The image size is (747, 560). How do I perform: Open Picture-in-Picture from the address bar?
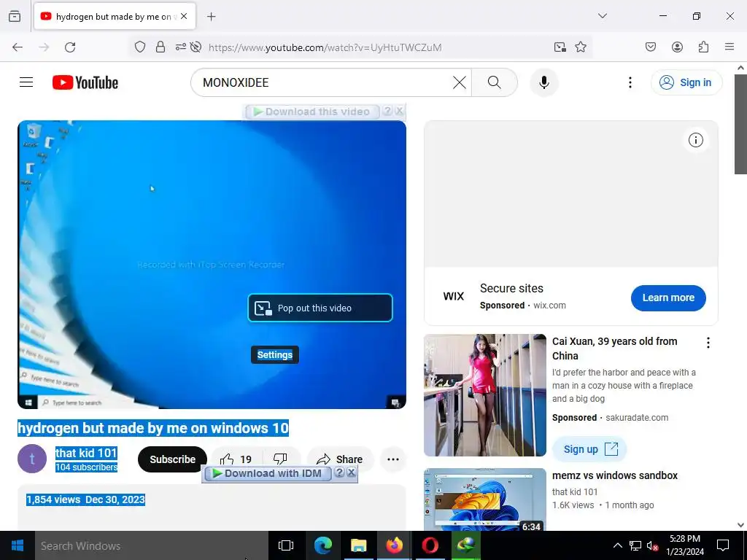point(560,47)
